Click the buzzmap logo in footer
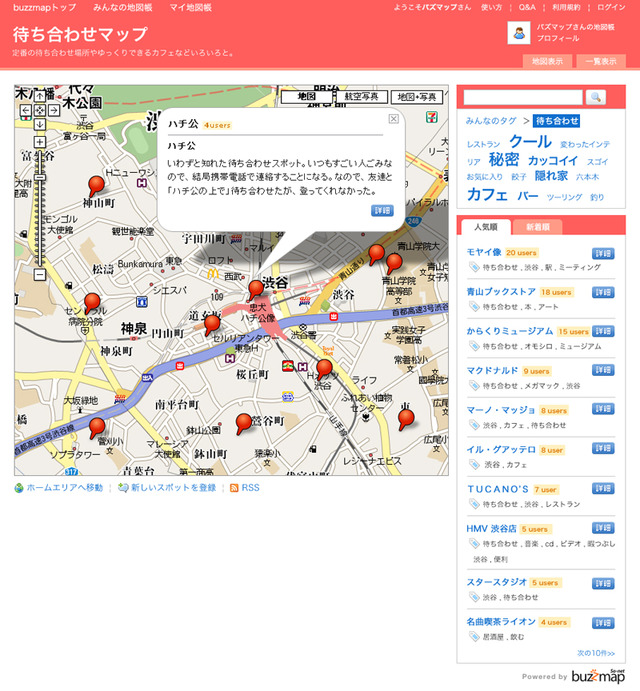The height and width of the screenshot is (691, 640). (598, 676)
